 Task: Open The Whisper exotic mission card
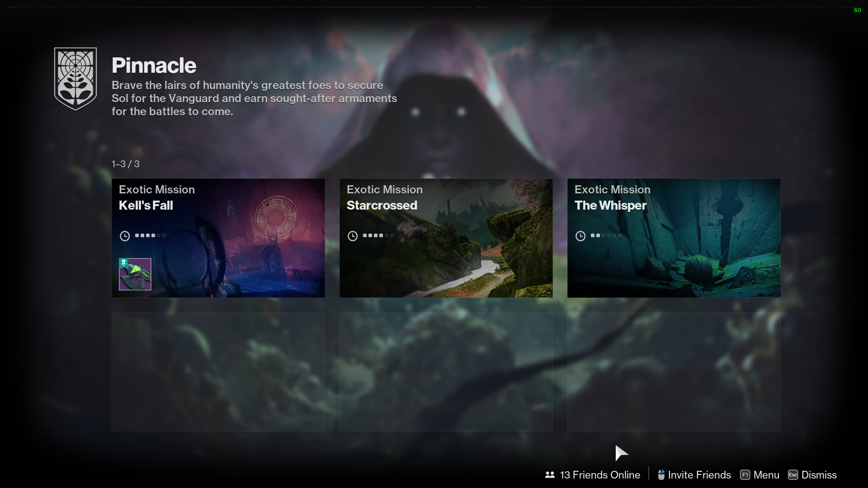point(674,238)
